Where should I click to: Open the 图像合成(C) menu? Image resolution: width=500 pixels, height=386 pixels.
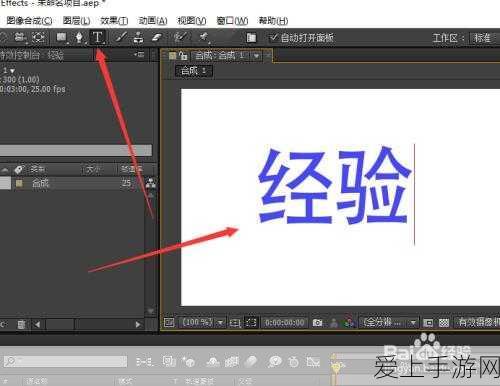click(29, 21)
